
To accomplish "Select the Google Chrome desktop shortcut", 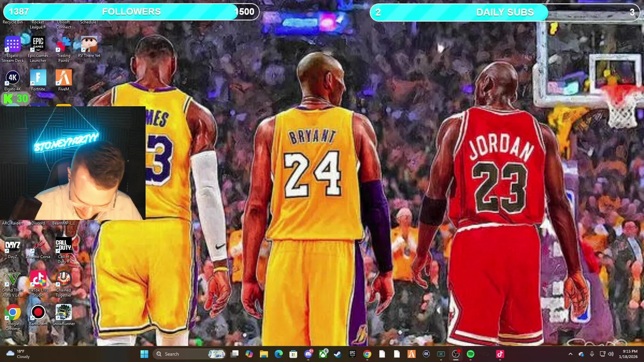I will click(13, 318).
